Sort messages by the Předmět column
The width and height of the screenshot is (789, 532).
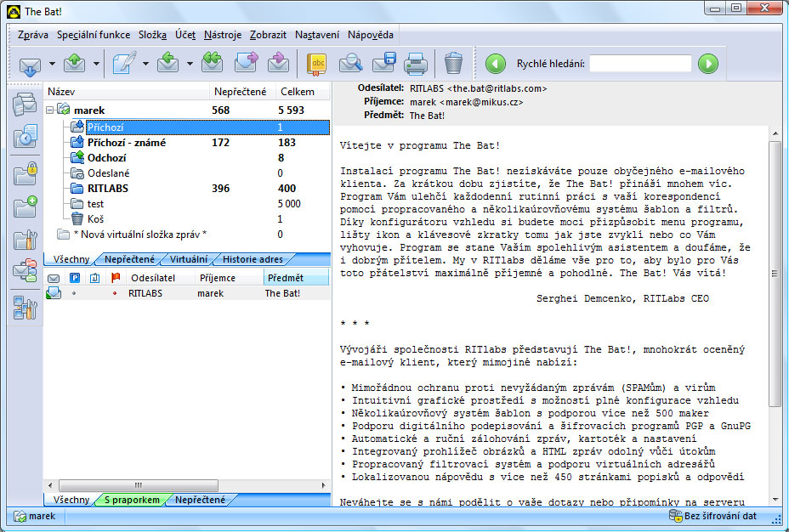pyautogui.click(x=296, y=278)
